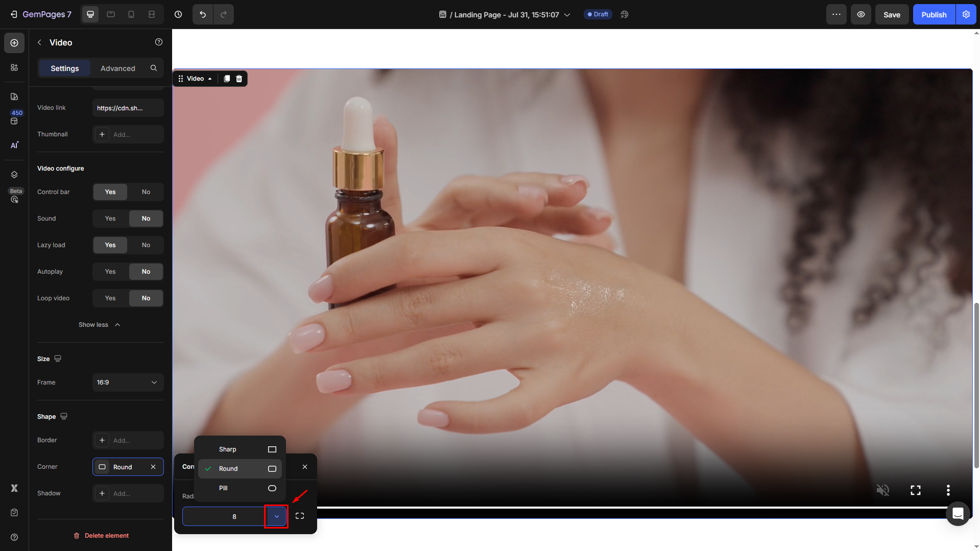
Task: Set Control bar to No
Action: point(146,192)
